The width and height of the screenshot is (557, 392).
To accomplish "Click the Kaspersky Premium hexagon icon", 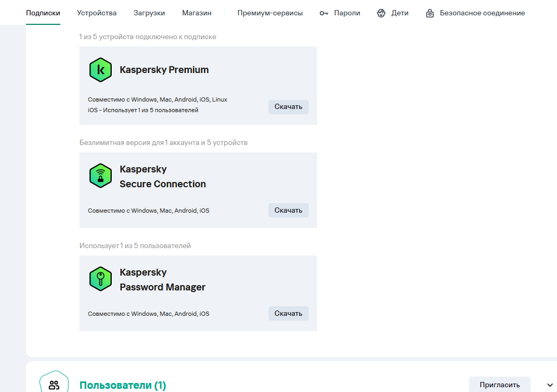I will [x=101, y=70].
